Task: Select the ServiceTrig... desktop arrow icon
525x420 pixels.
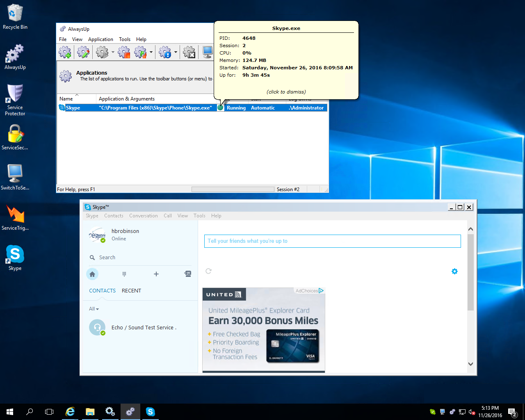Action: [x=15, y=217]
